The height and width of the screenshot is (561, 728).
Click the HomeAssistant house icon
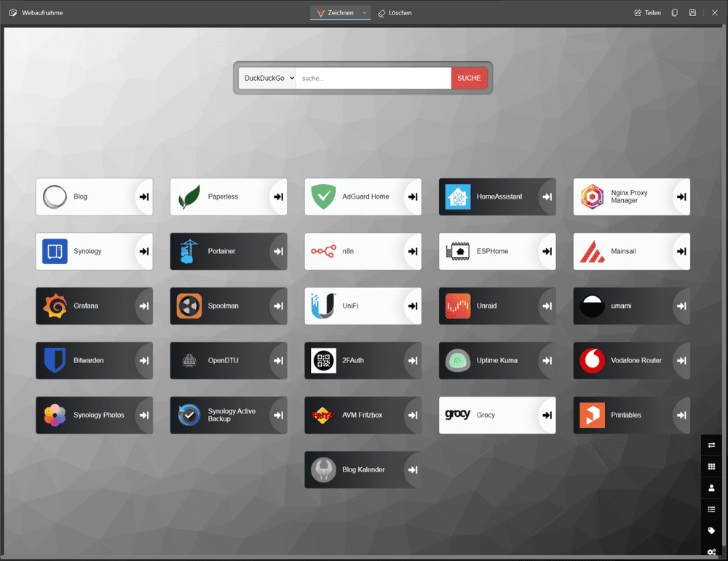[458, 196]
